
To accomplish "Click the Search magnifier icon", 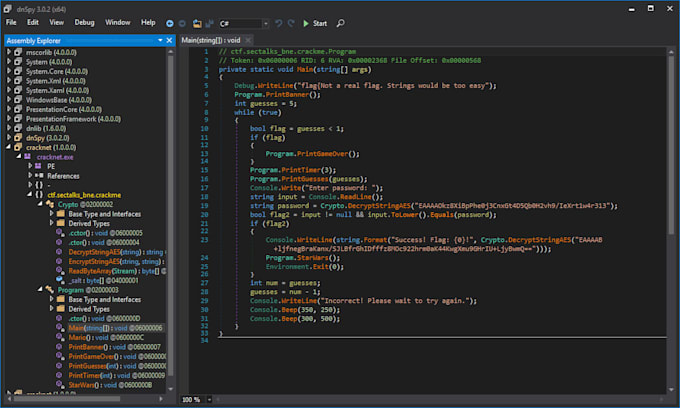I will point(340,23).
